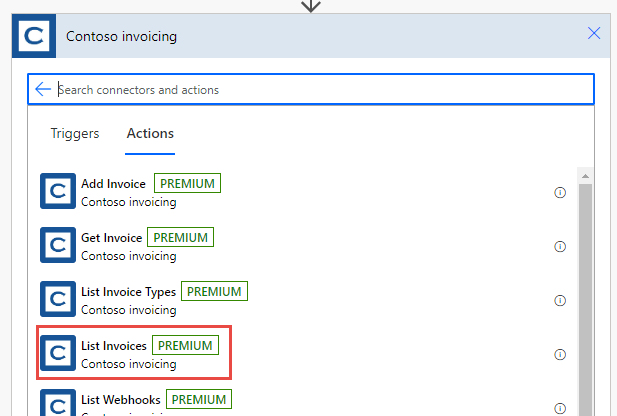The image size is (617, 416).
Task: Show info for List Invoice Types action
Action: click(560, 300)
